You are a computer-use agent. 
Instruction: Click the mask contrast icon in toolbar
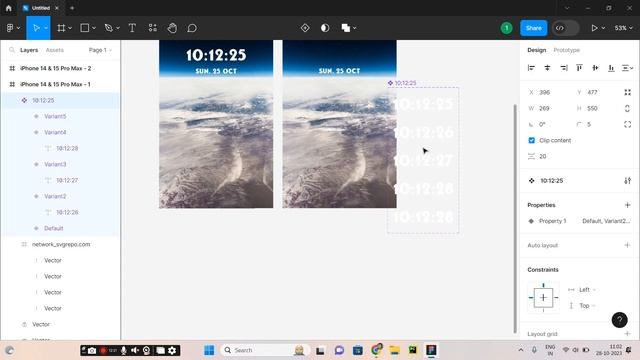coord(325,28)
